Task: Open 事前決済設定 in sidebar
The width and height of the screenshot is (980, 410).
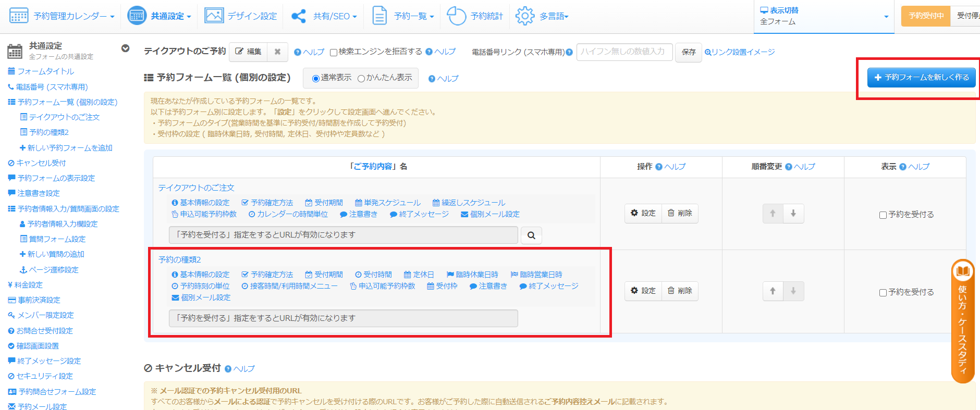Action: [34, 300]
